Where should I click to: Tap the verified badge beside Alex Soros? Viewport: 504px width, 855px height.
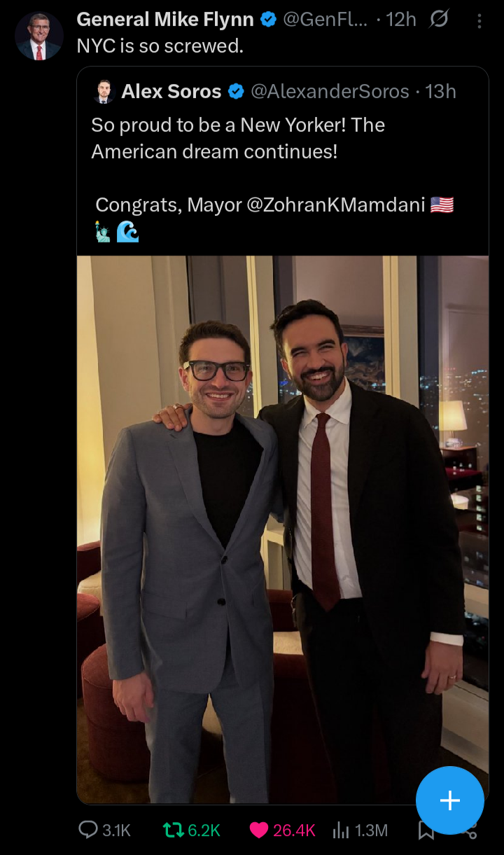[x=236, y=92]
